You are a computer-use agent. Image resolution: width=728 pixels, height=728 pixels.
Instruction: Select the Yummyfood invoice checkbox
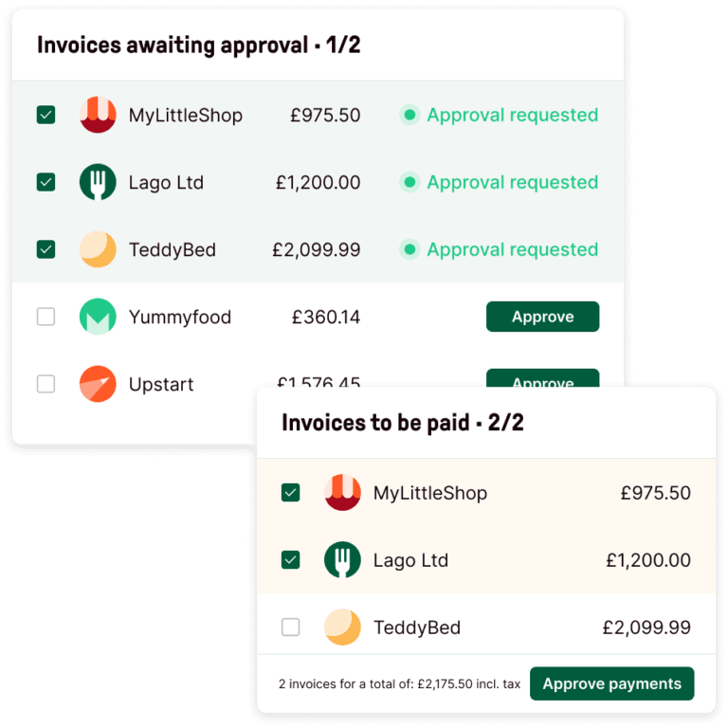(45, 317)
